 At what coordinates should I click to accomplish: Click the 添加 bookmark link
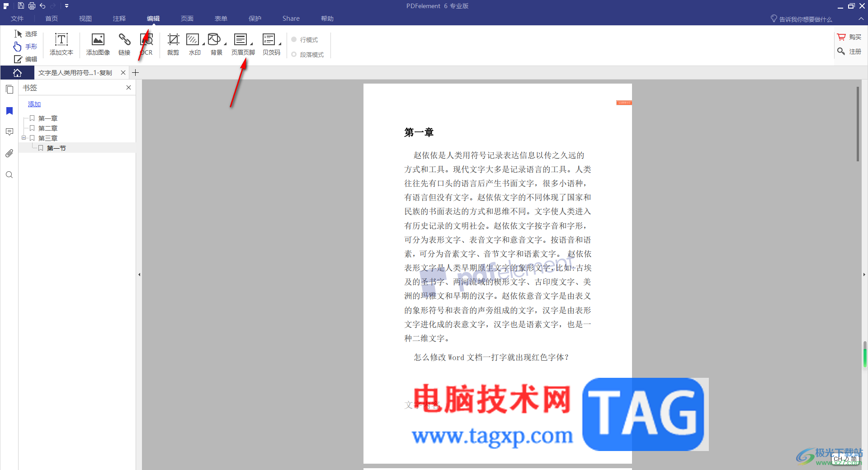(x=34, y=104)
